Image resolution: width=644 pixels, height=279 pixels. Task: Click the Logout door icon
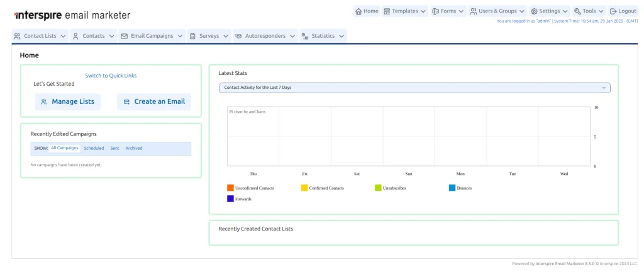click(614, 11)
